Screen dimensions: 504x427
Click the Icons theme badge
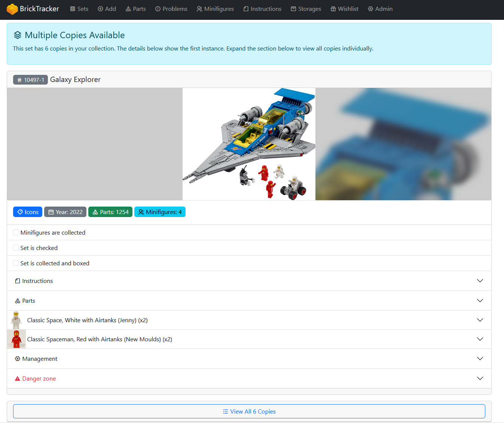pyautogui.click(x=28, y=212)
